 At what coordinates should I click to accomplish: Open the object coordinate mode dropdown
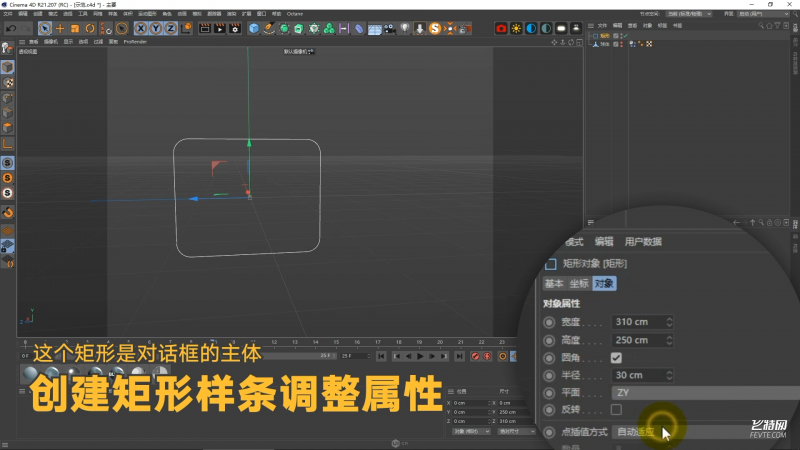471,432
